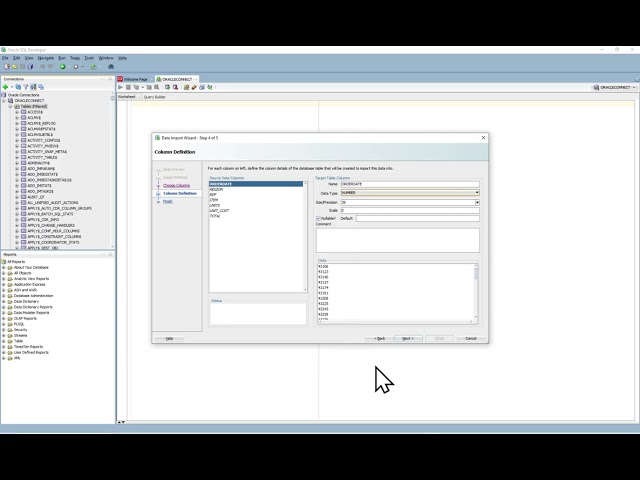Viewport: 640px width, 480px height.
Task: Click the ORACLECONNECT connection icon in tree
Action: click(x=11, y=100)
